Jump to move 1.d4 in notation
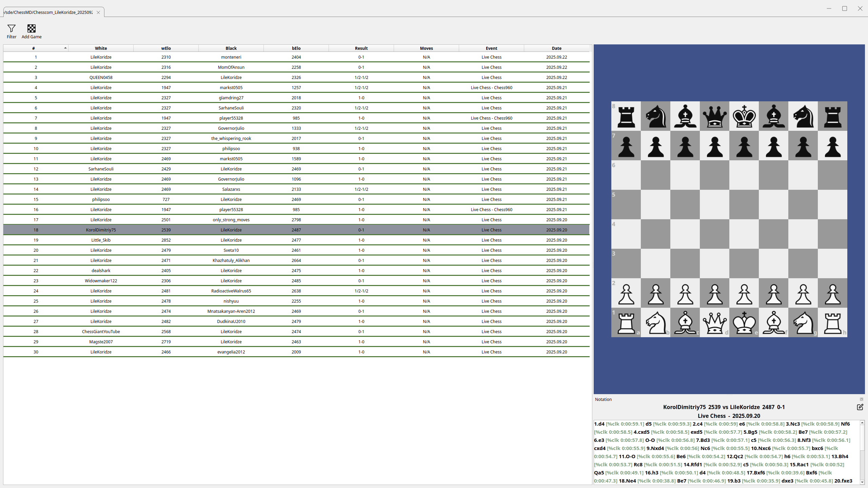 599,424
